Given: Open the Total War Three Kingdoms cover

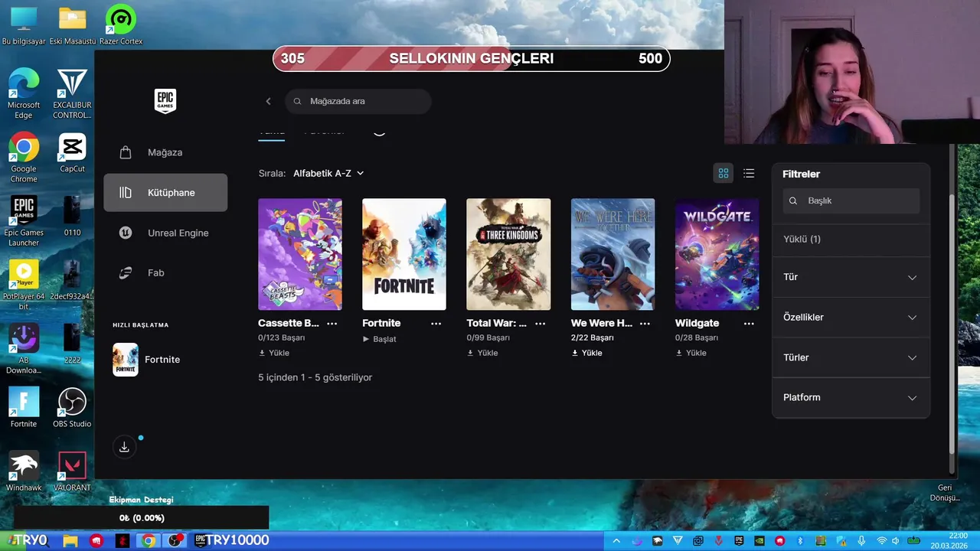Looking at the screenshot, I should (x=508, y=254).
